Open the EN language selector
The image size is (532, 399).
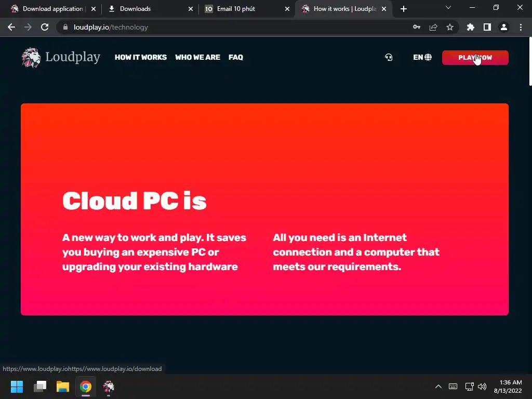pos(422,57)
